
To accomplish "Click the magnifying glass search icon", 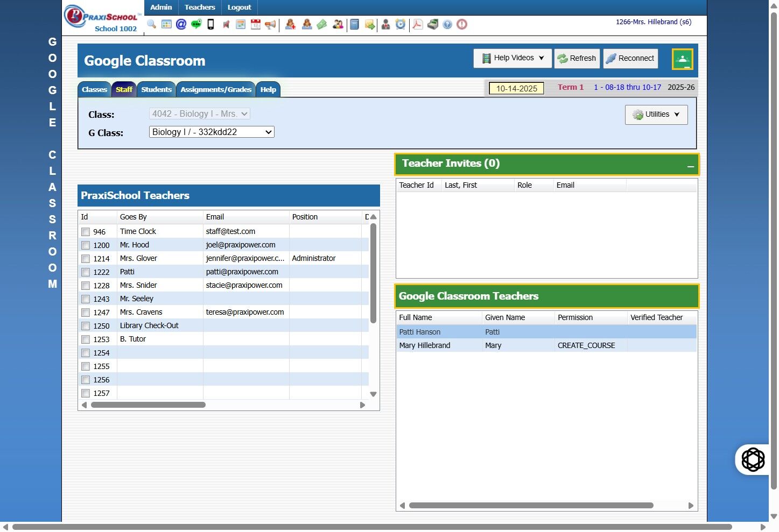I will pyautogui.click(x=152, y=24).
